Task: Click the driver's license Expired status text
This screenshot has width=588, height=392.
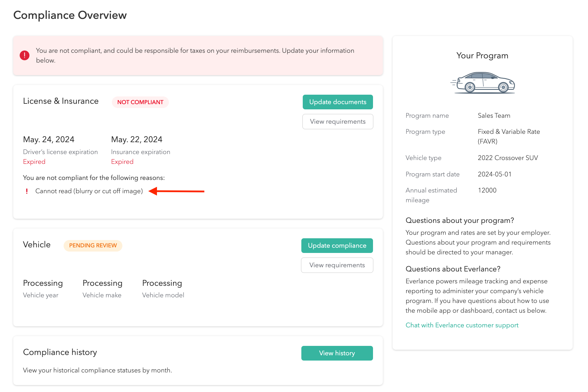Action: (34, 162)
